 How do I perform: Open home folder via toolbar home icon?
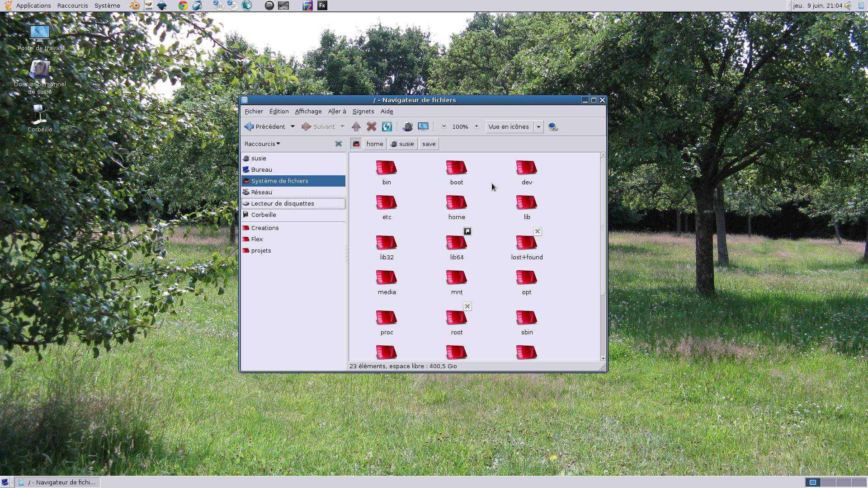point(407,127)
